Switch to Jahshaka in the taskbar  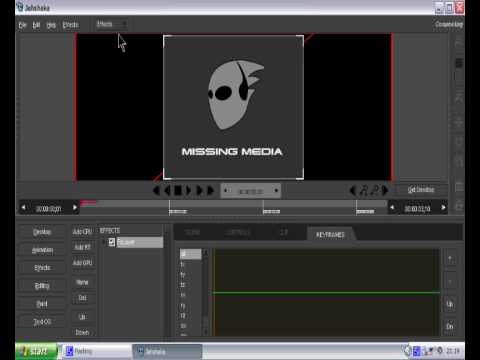pyautogui.click(x=167, y=352)
